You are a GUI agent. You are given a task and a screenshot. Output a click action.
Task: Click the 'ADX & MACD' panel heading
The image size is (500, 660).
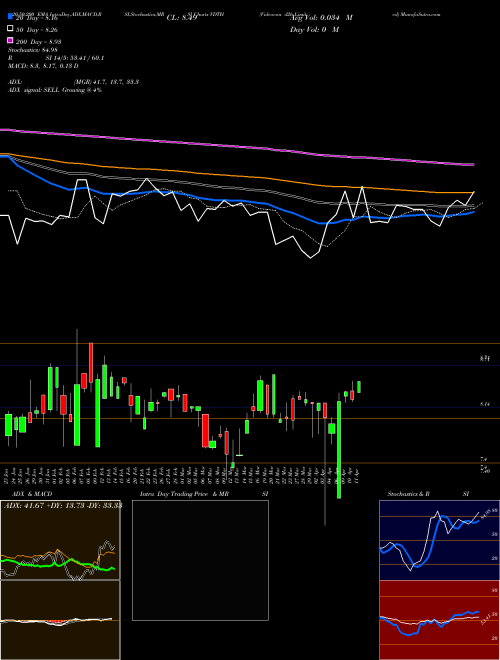(32, 494)
